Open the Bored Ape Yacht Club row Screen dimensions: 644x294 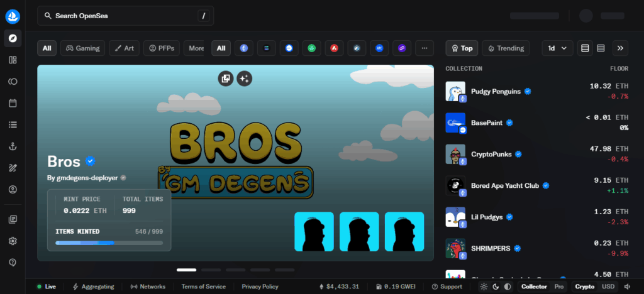(x=537, y=185)
